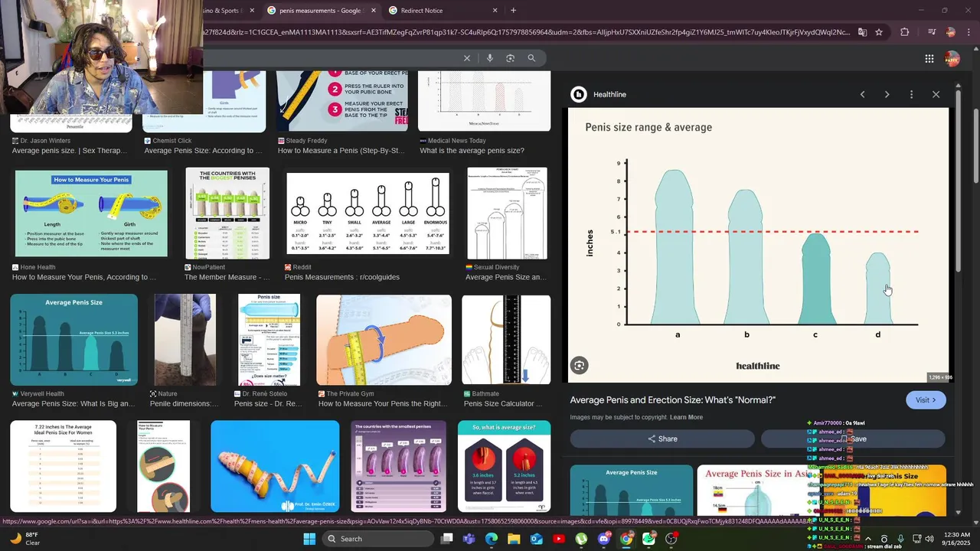Launch Microsoft Teams from the taskbar
The image size is (980, 551).
click(x=469, y=539)
